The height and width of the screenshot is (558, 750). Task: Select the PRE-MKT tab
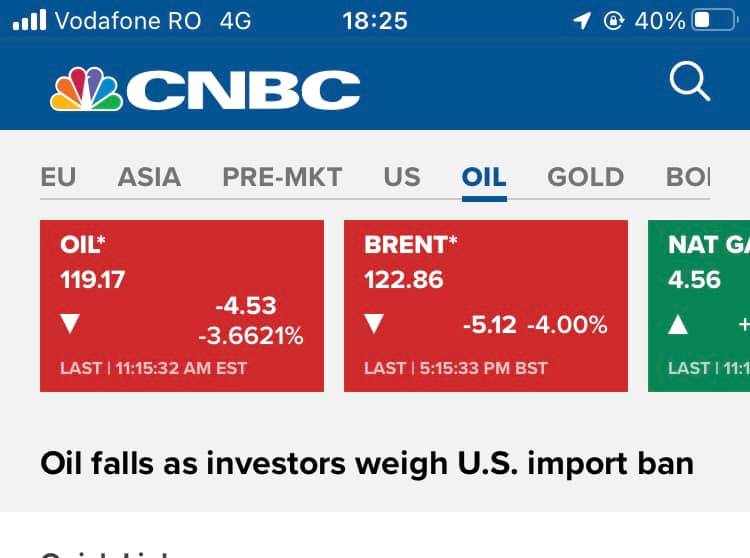[282, 177]
